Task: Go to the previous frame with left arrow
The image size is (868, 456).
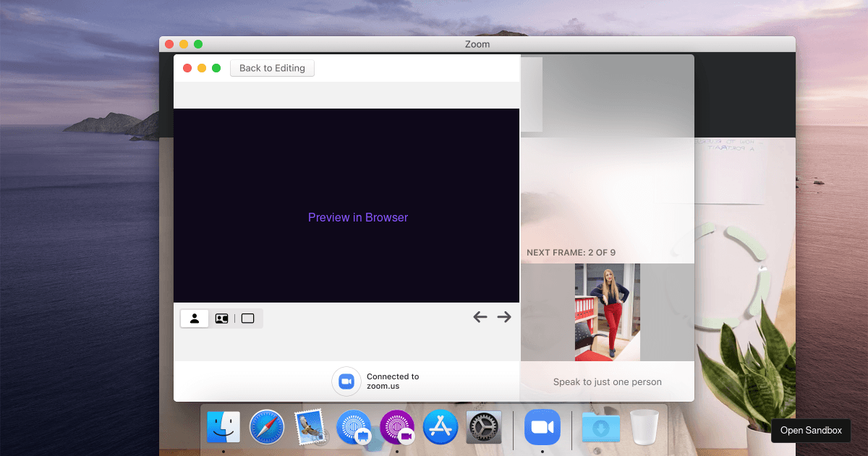Action: point(480,316)
